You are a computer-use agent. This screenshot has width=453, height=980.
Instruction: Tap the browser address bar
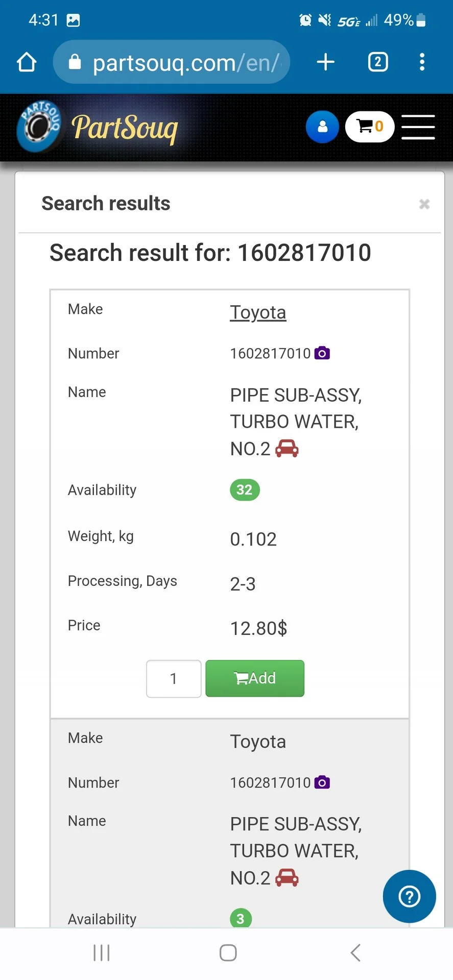point(174,62)
